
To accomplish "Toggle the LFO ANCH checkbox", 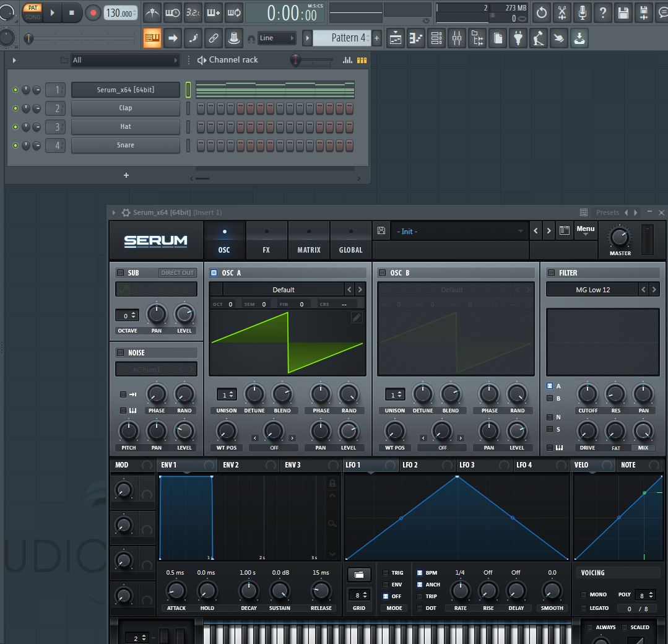I will click(x=420, y=585).
